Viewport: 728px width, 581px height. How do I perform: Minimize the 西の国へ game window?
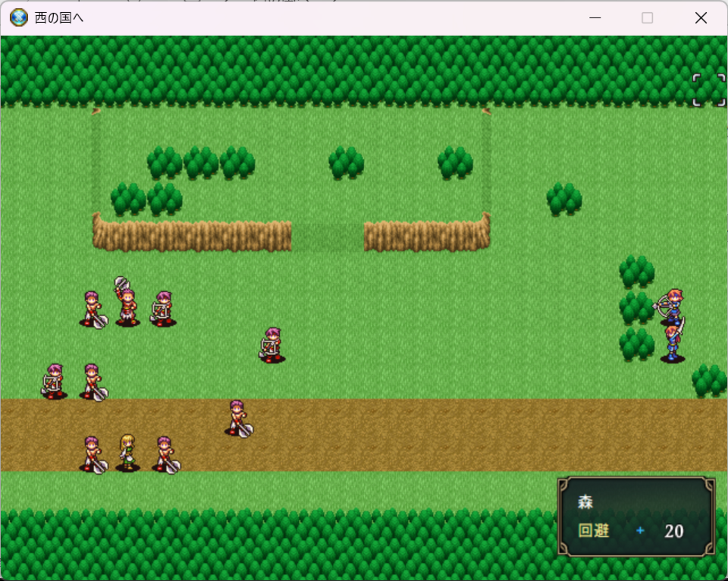[595, 17]
